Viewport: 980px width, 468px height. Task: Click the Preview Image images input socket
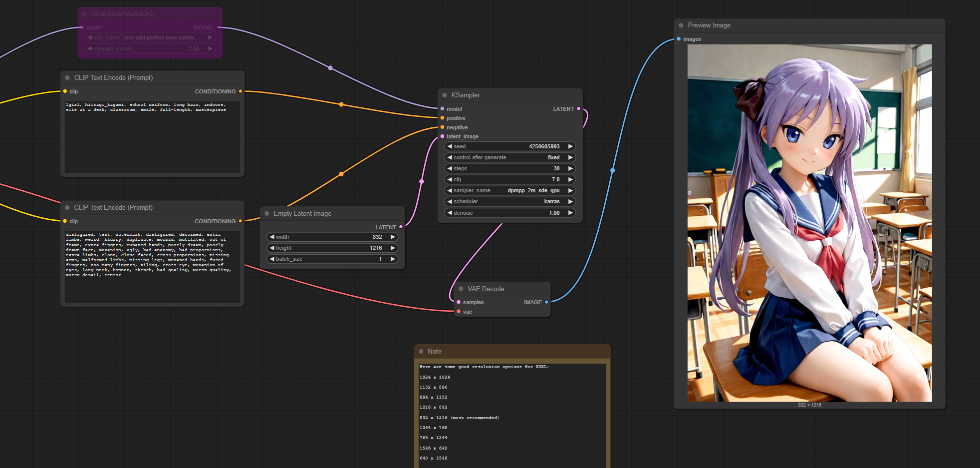tap(679, 39)
